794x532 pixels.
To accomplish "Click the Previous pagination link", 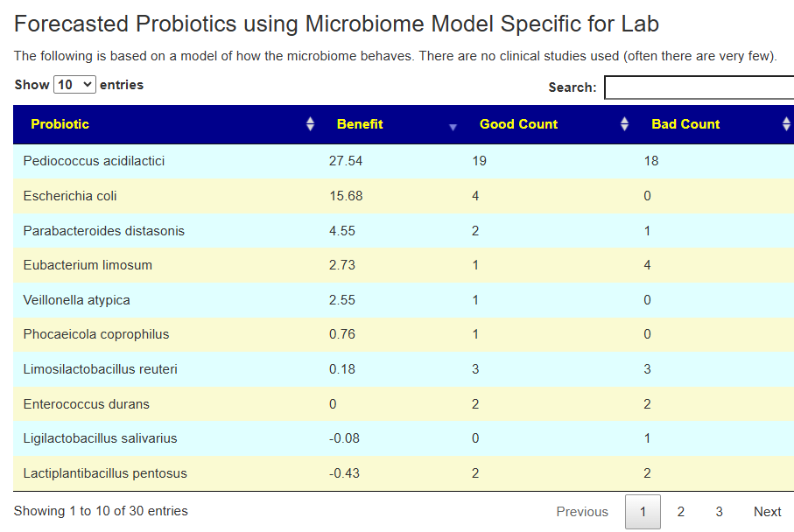I will pyautogui.click(x=582, y=512).
